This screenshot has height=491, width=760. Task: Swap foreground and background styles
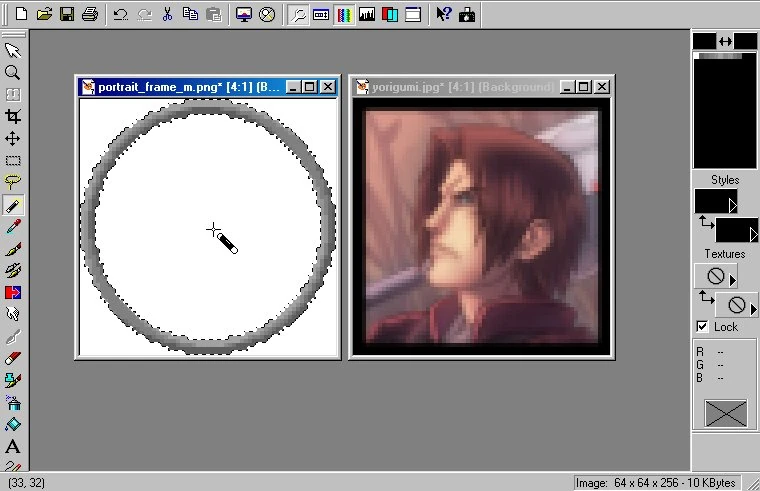point(706,222)
